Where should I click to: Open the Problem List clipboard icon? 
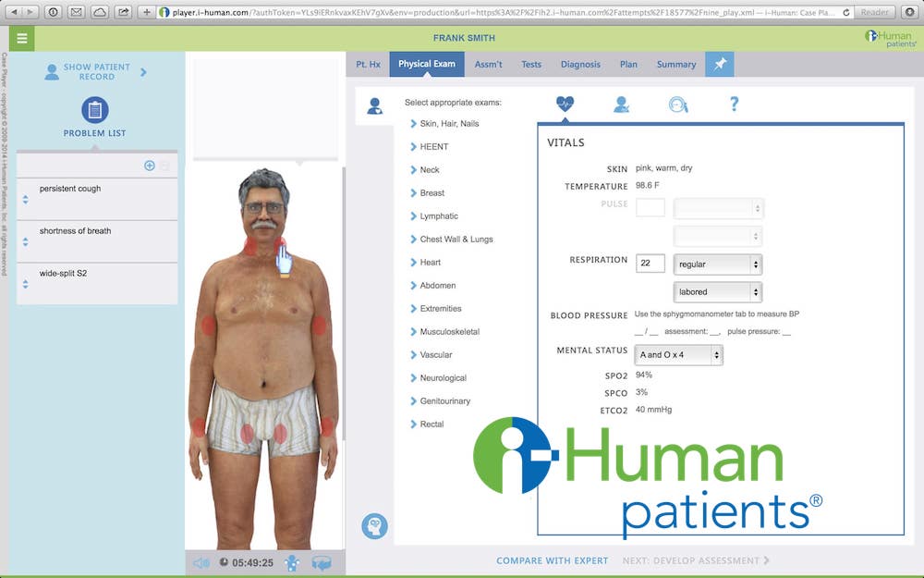pyautogui.click(x=95, y=110)
